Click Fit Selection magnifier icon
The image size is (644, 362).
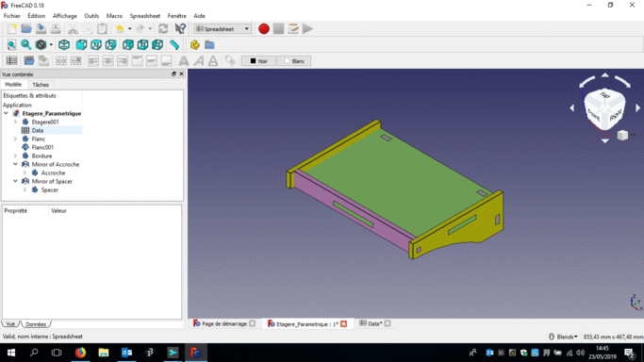[x=25, y=44]
